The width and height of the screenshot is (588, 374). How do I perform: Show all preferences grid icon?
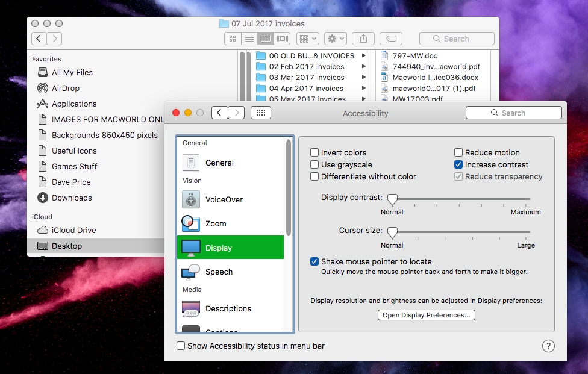pyautogui.click(x=260, y=113)
